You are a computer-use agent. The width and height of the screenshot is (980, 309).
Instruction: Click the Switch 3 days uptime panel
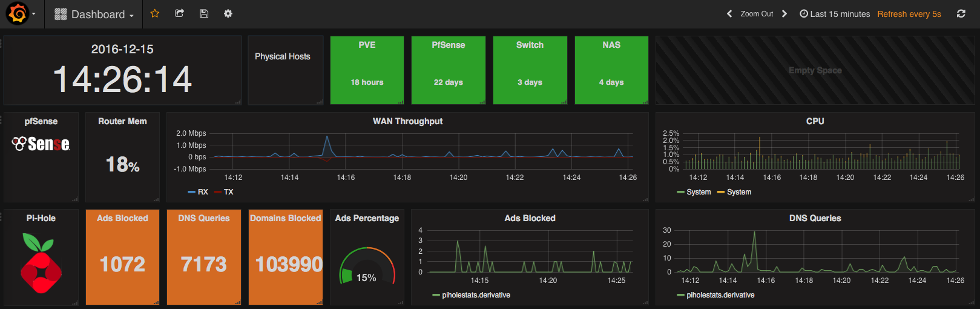(x=530, y=70)
